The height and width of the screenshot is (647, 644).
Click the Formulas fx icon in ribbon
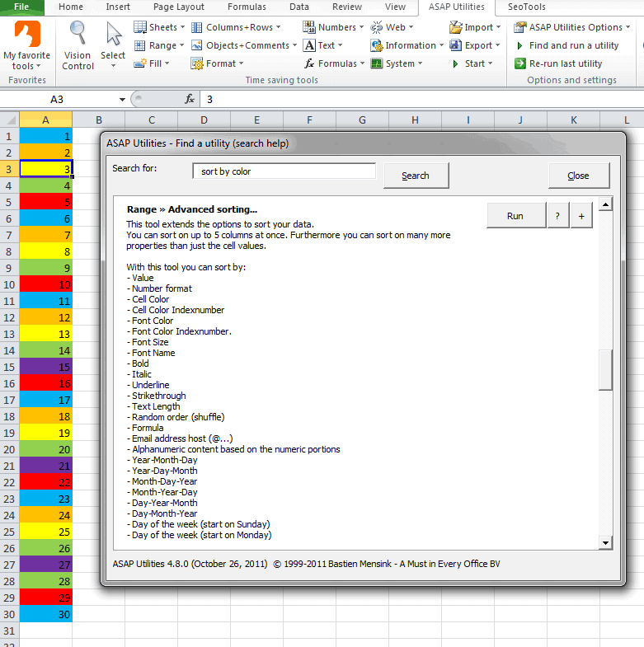click(309, 63)
